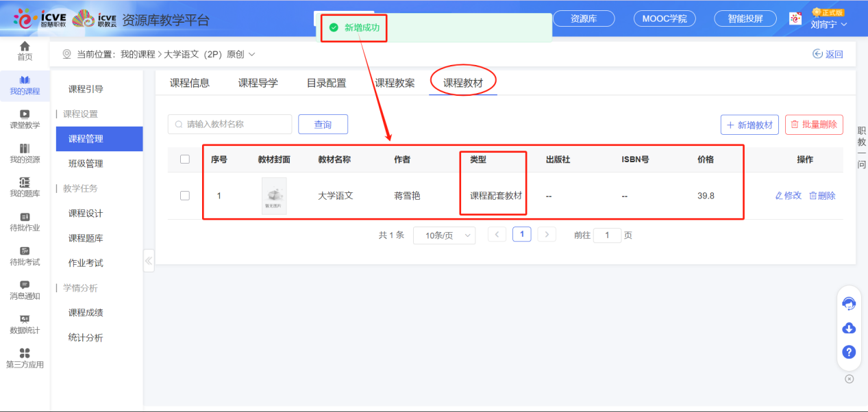The height and width of the screenshot is (412, 868).
Task: Open the customer service headset icon
Action: pos(848,303)
